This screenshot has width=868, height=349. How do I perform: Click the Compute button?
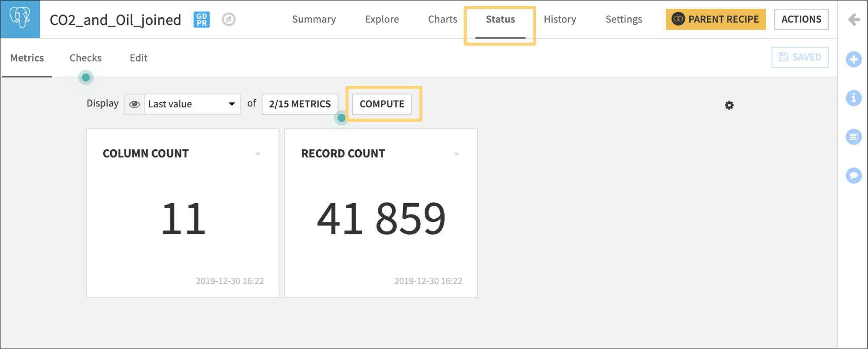pyautogui.click(x=382, y=104)
